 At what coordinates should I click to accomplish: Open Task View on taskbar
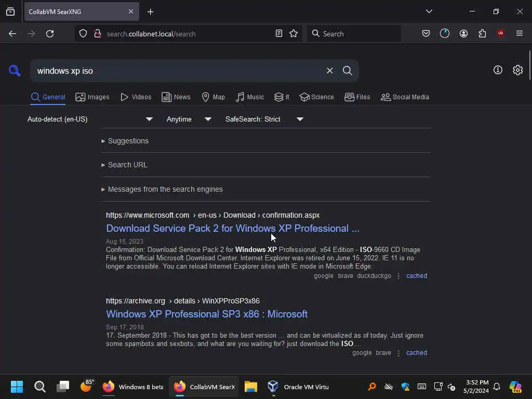tap(63, 387)
